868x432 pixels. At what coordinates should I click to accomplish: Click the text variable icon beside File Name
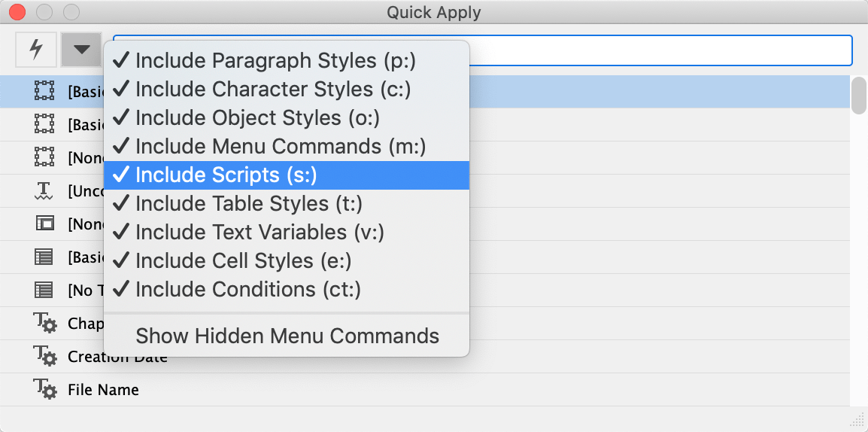tap(44, 389)
